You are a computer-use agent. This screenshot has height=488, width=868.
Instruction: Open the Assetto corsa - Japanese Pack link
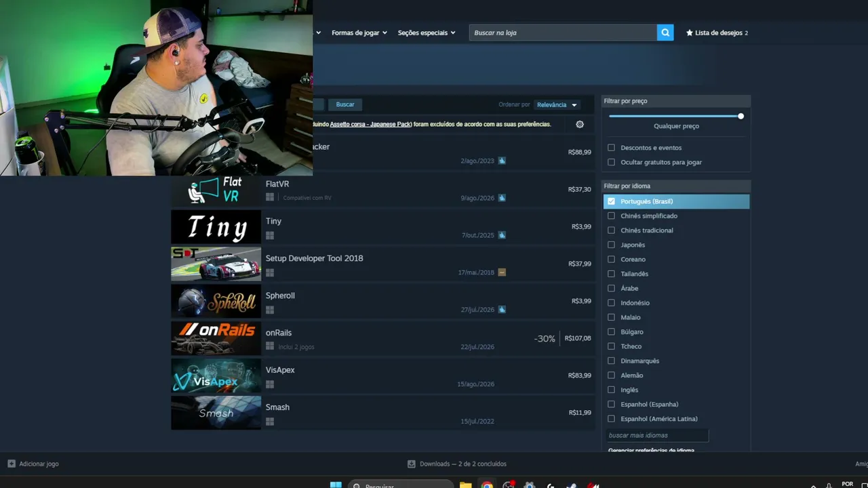click(371, 125)
